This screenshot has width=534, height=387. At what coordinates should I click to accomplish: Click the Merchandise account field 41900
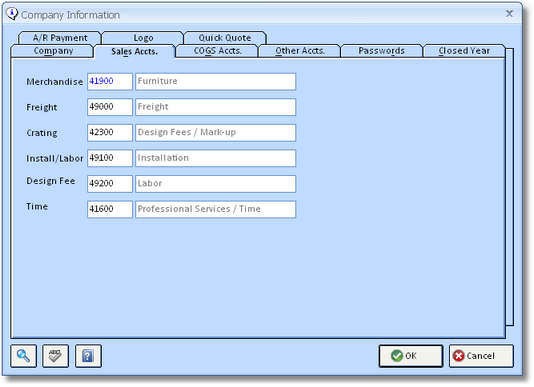pos(110,81)
